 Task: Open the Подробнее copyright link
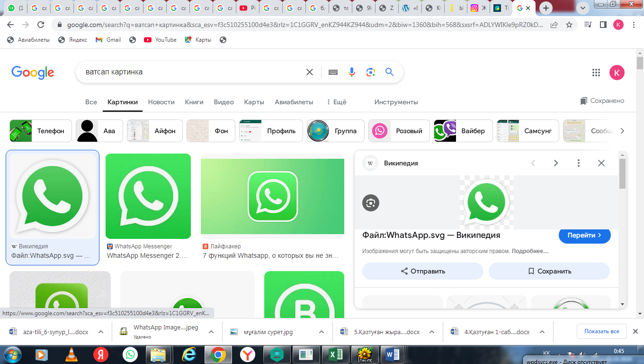530,251
